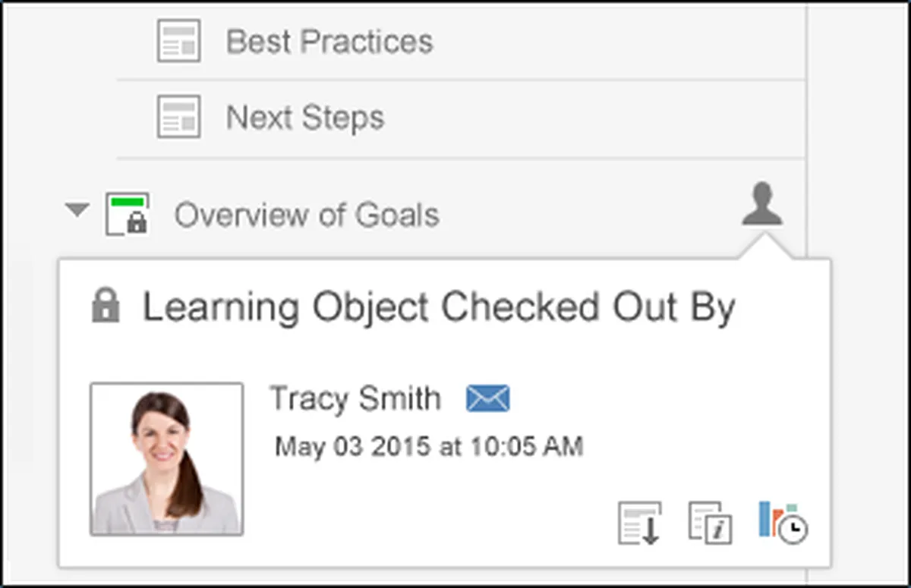Select the Next Steps topic
911x588 pixels.
pos(305,118)
